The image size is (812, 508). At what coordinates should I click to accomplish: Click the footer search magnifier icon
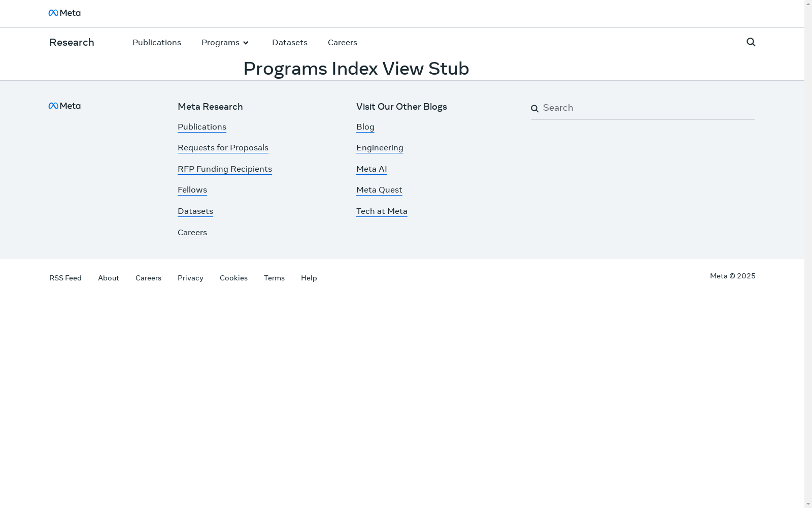tap(534, 108)
